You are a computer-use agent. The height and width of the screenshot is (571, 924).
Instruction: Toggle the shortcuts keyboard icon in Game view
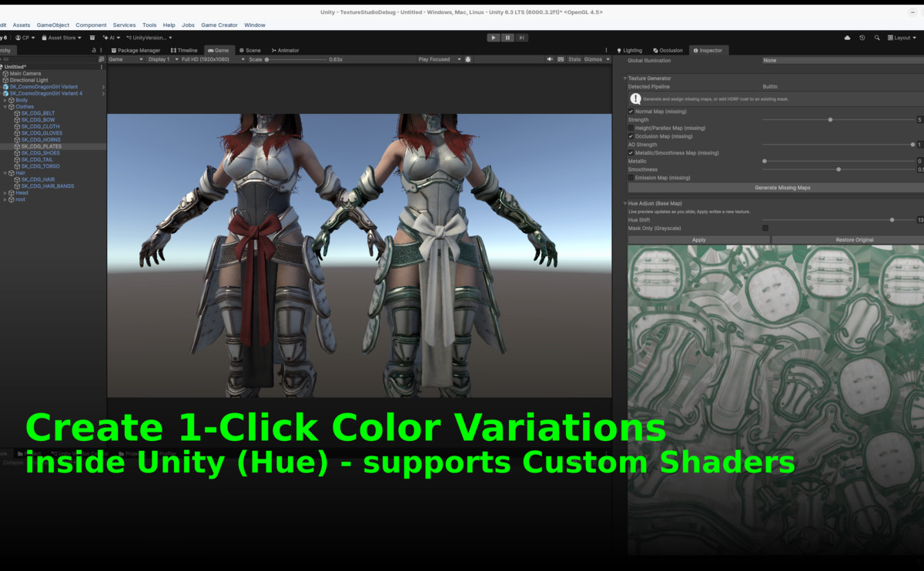(x=560, y=59)
